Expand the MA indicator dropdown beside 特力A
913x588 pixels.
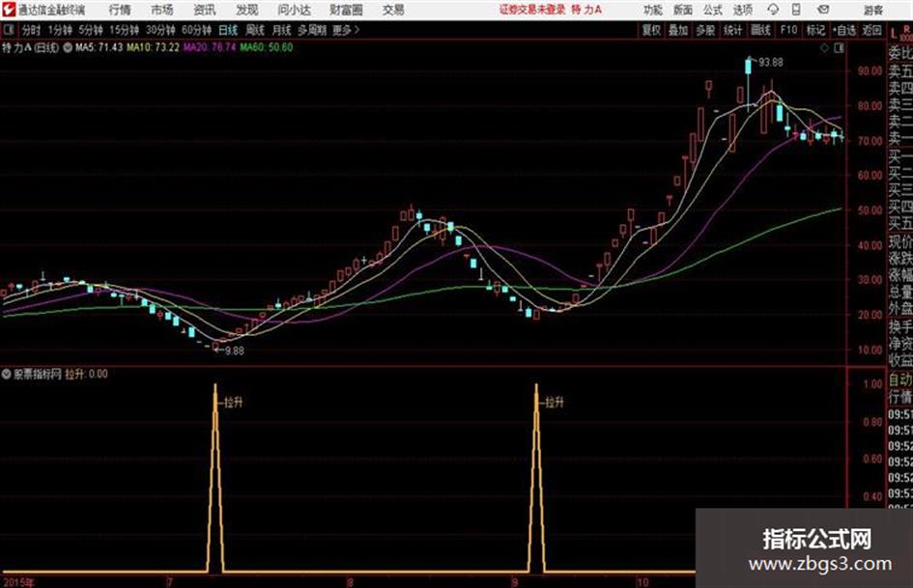click(68, 47)
